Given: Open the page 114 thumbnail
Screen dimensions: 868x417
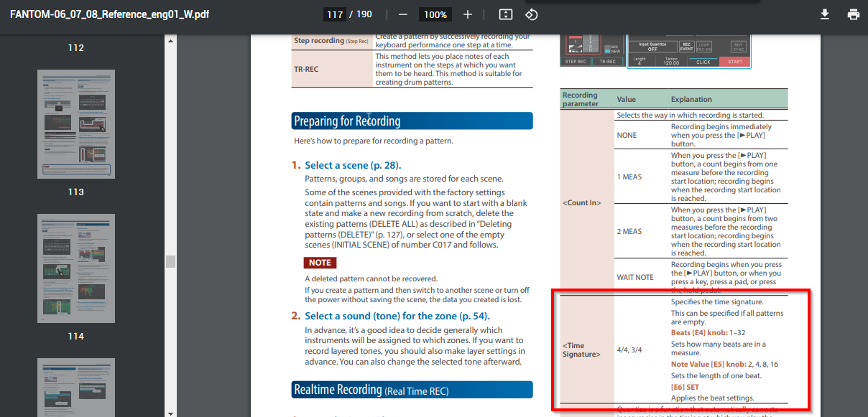Looking at the screenshot, I should click(x=76, y=268).
